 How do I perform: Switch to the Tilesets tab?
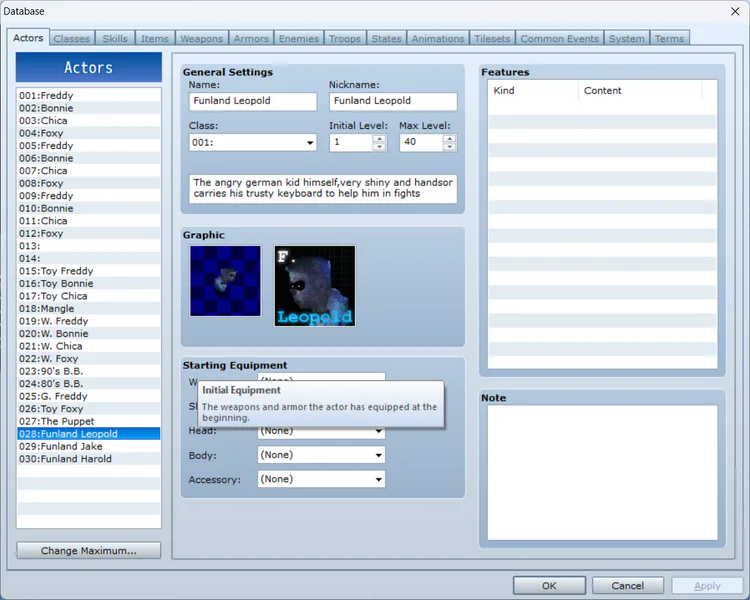(x=492, y=38)
